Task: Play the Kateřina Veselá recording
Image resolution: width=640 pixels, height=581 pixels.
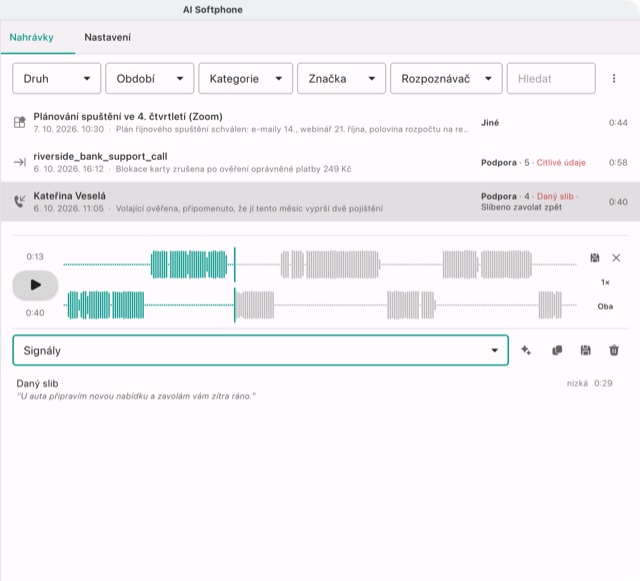Action: 35,285
